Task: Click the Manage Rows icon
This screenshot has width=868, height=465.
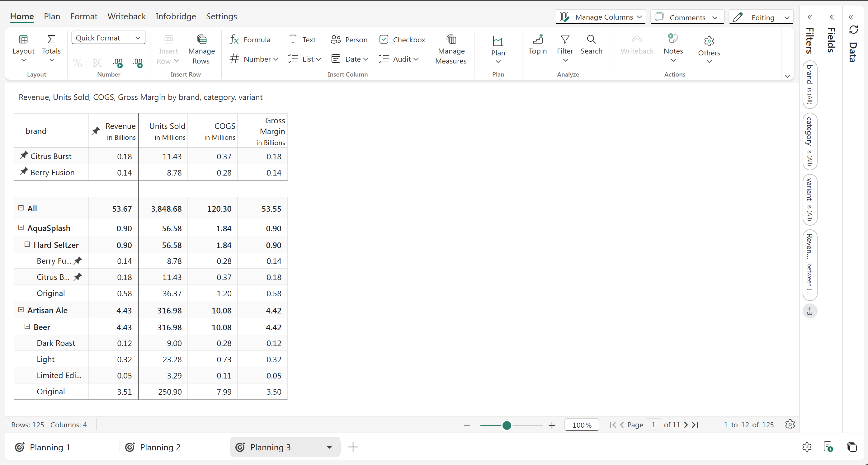Action: pyautogui.click(x=201, y=40)
